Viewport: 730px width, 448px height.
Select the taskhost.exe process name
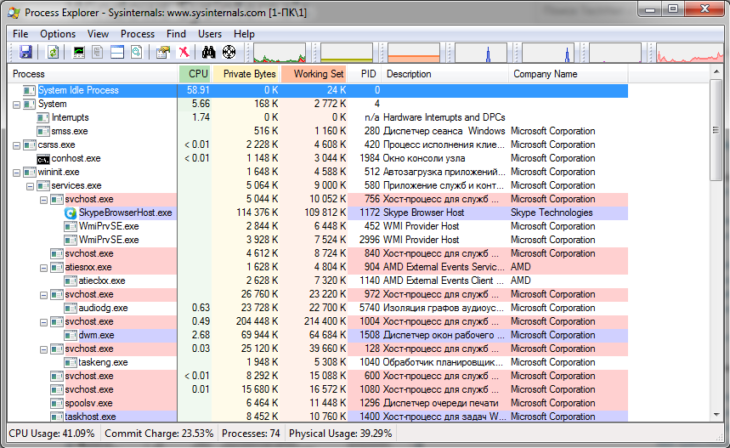(x=90, y=417)
